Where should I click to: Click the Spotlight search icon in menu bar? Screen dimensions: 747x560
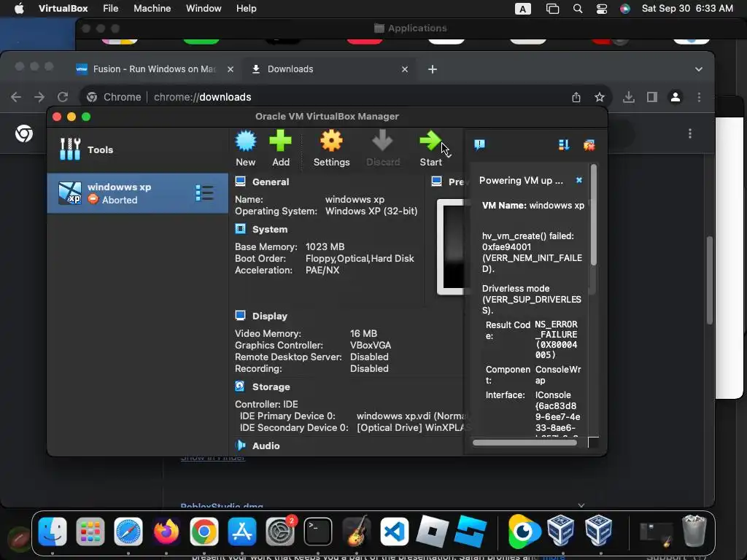[x=578, y=9]
